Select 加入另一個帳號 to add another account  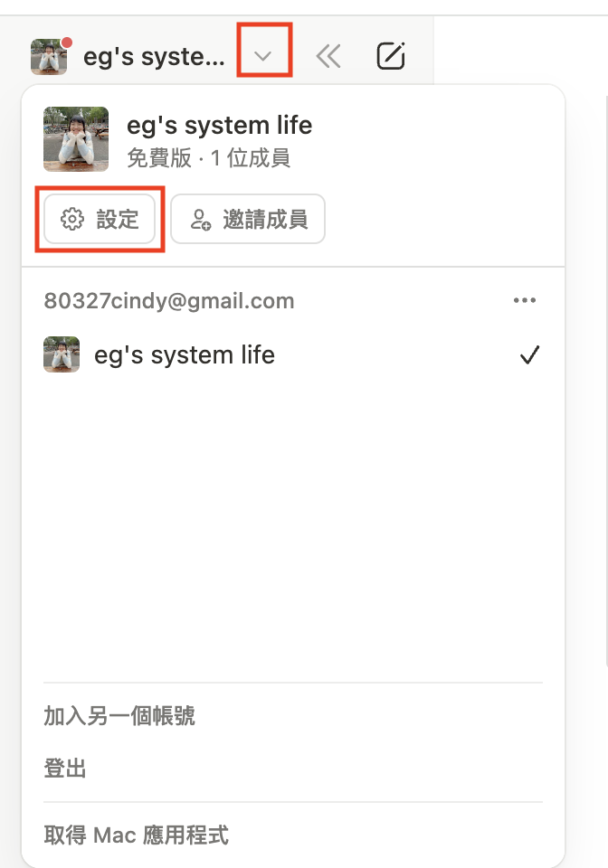click(x=119, y=717)
